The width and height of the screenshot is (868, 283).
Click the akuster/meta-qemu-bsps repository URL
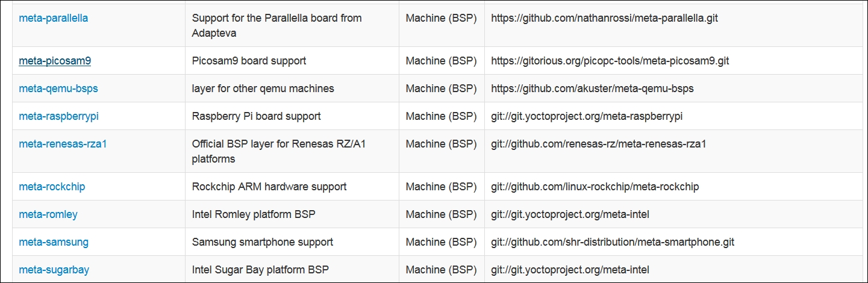(592, 89)
